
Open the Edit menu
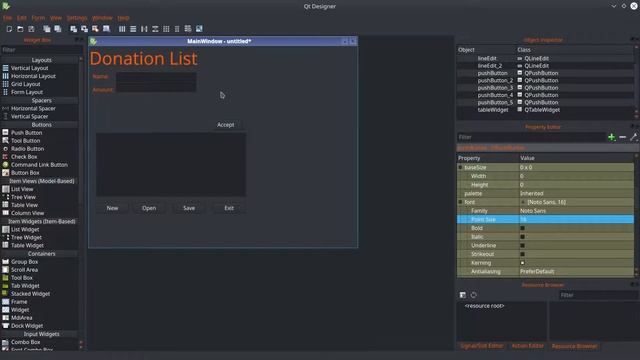point(22,18)
